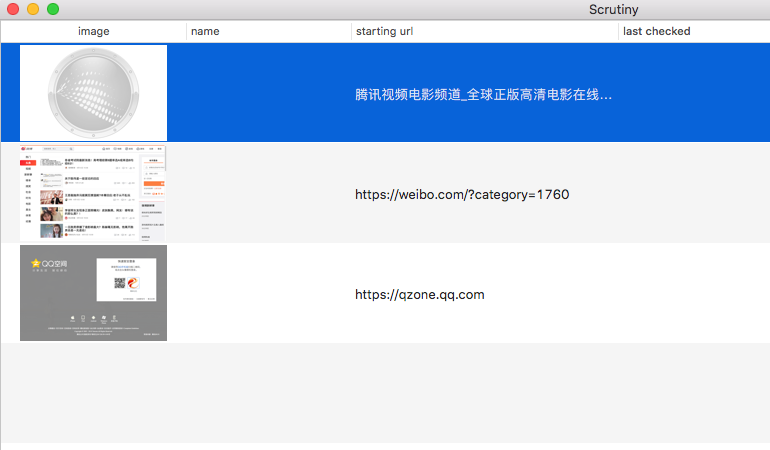Sort by the last checked column header
The width and height of the screenshot is (770, 450).
[x=694, y=31]
